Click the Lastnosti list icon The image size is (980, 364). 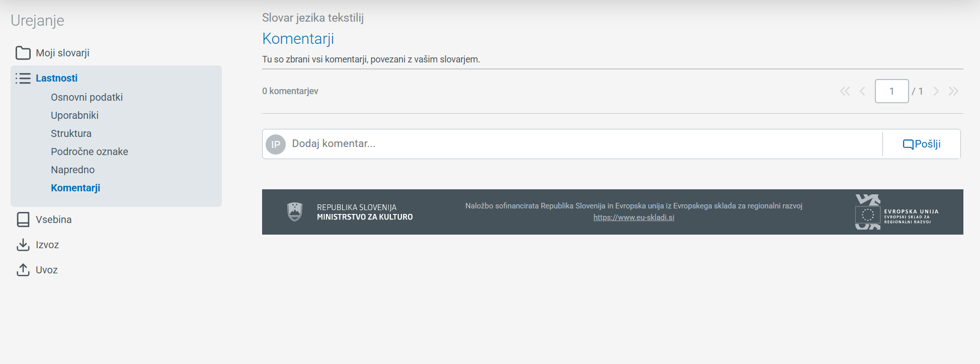point(23,78)
